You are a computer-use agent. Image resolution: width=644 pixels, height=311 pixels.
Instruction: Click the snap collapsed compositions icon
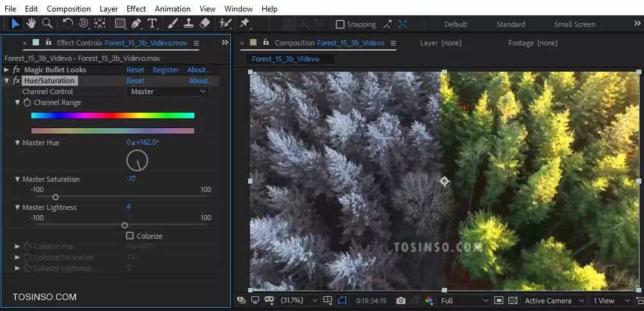pos(403,24)
